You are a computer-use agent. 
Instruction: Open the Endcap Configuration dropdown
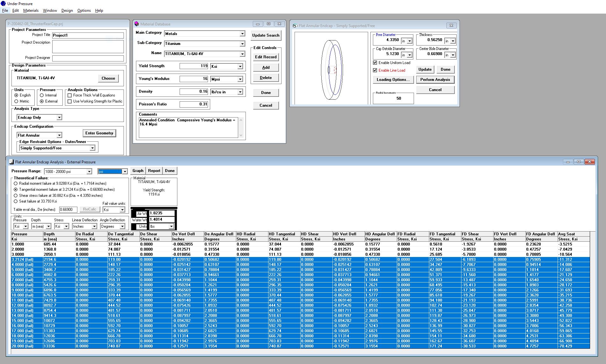tap(59, 135)
